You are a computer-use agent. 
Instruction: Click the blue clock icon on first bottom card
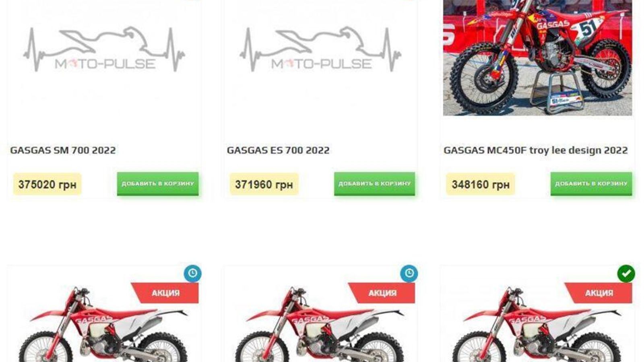192,273
